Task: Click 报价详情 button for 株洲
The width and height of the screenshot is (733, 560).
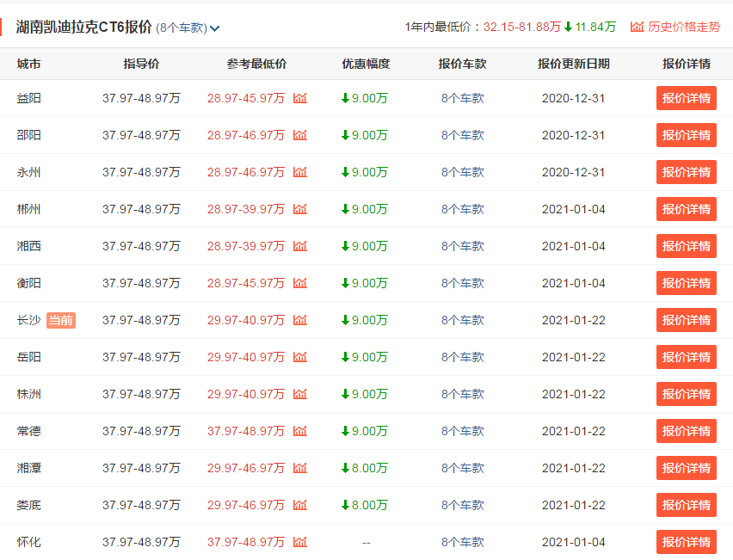Action: [x=687, y=394]
